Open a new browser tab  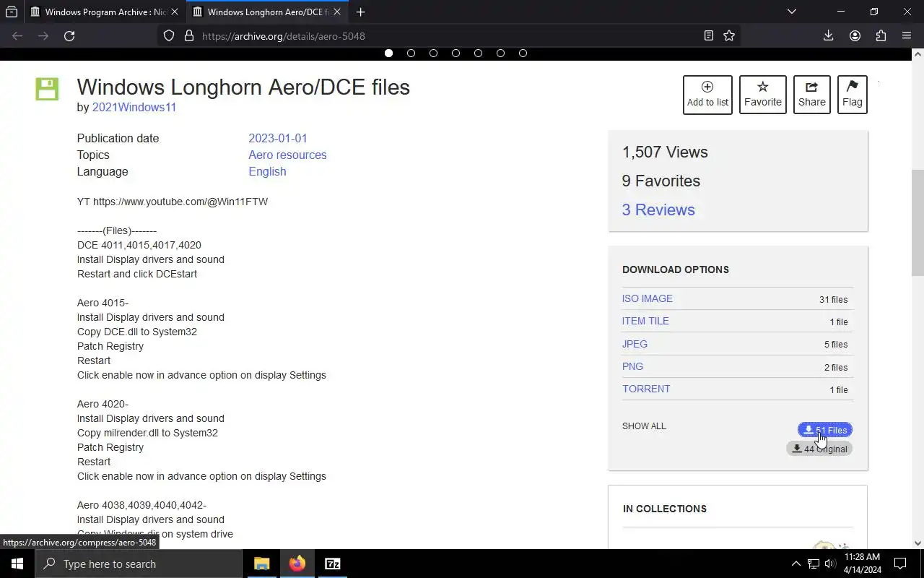[x=360, y=12]
